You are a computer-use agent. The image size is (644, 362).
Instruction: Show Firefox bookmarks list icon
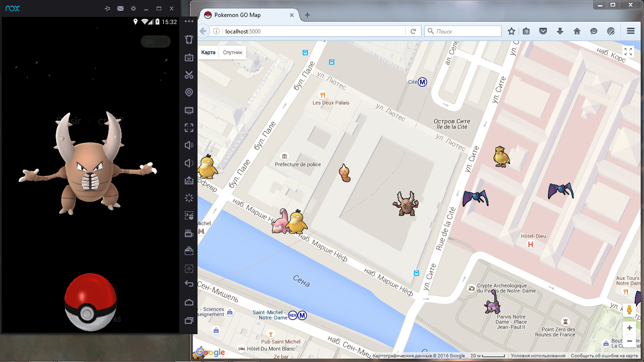tap(526, 31)
